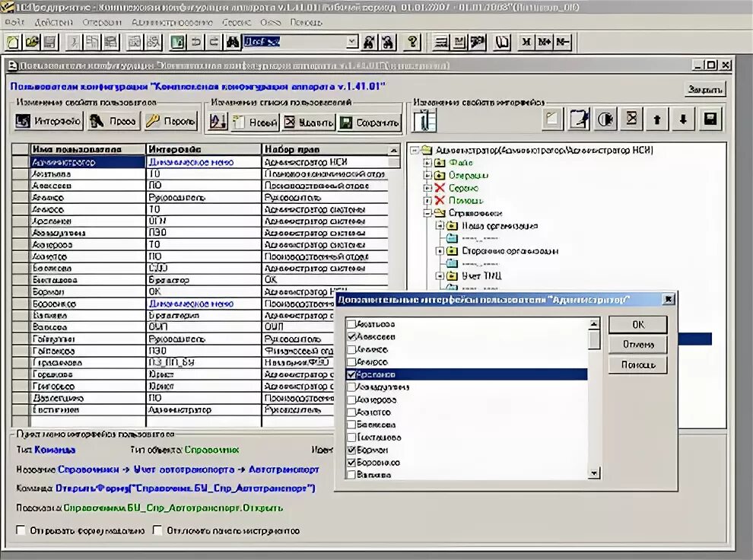Select 'Динамическое меню' cell in Администратор row
This screenshot has height=560, width=753.
click(203, 162)
